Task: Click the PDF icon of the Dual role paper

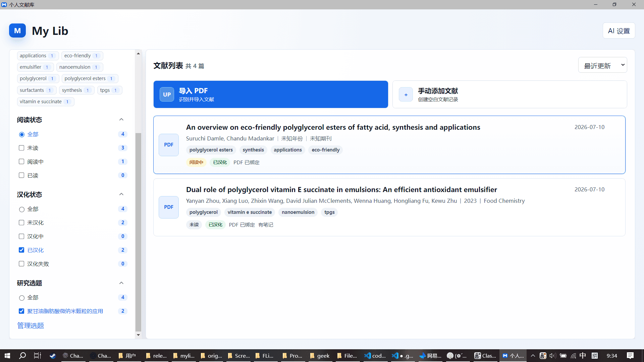Action: tap(169, 207)
